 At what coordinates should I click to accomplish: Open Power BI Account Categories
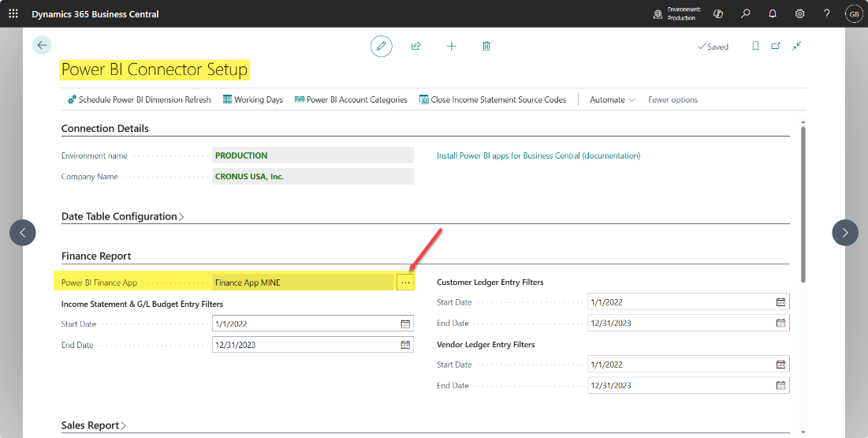[351, 99]
